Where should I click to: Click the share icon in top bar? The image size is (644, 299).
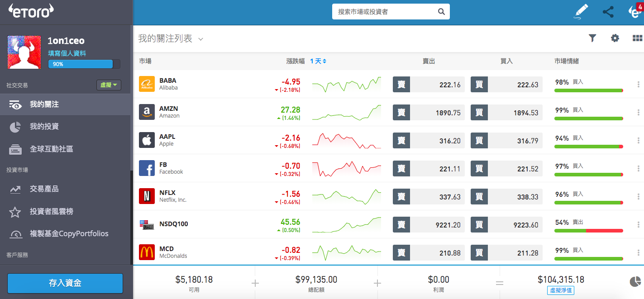click(x=608, y=11)
